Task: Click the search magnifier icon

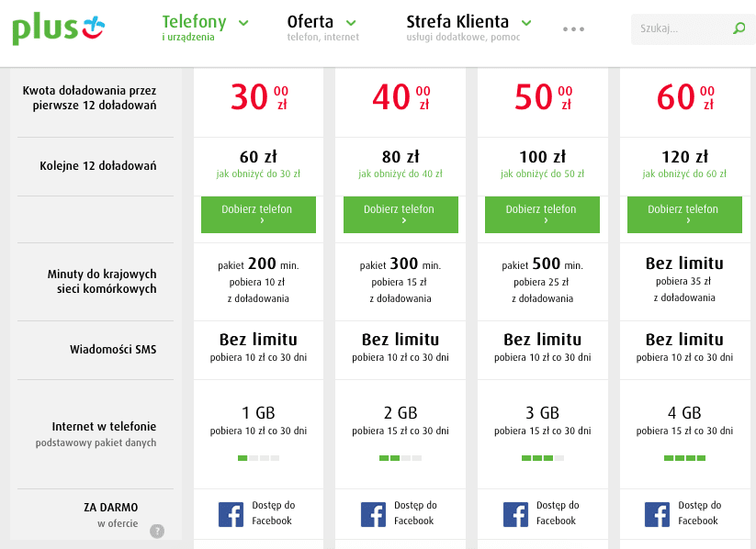Action: tap(739, 29)
